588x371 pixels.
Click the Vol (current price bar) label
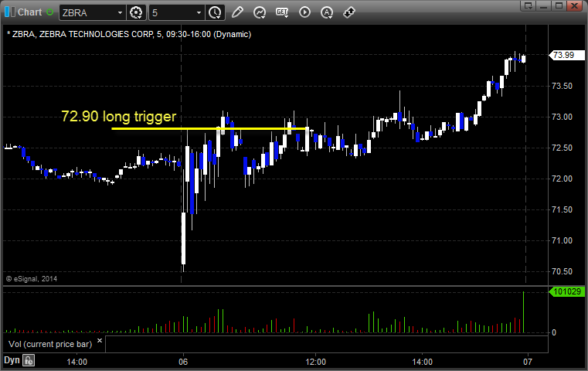(50, 344)
